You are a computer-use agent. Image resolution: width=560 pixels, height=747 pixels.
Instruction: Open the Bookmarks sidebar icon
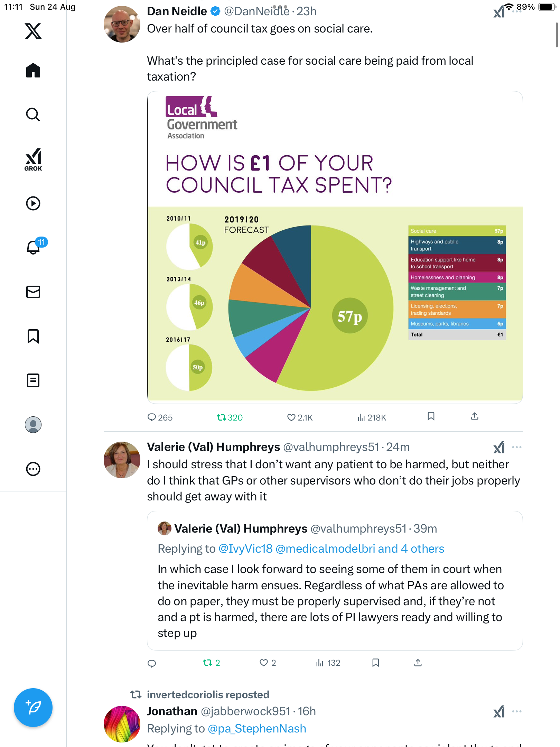(x=33, y=336)
